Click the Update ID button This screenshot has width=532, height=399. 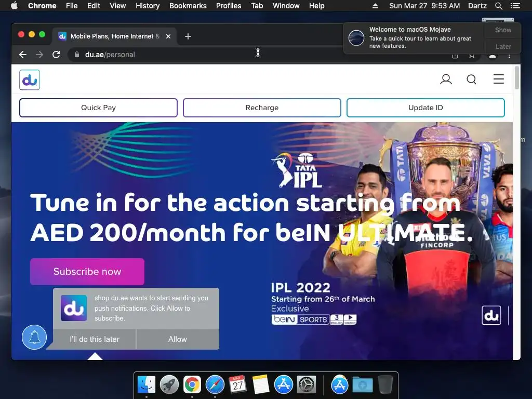(x=425, y=108)
